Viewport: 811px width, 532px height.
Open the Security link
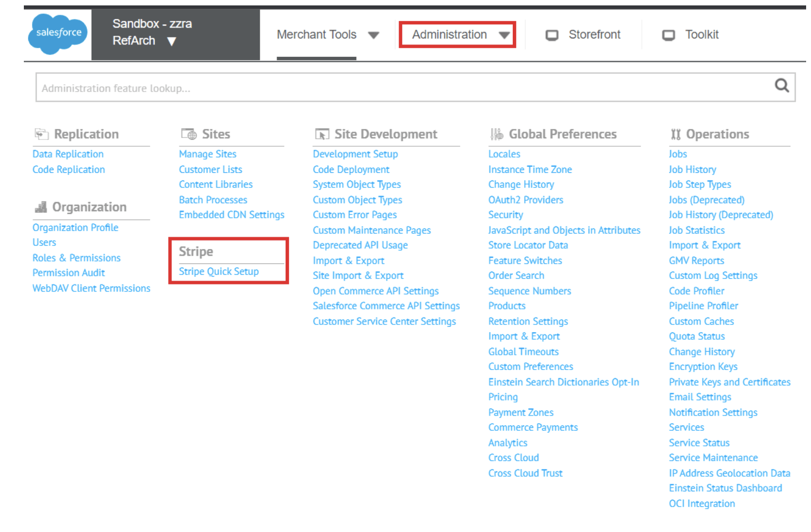[506, 215]
